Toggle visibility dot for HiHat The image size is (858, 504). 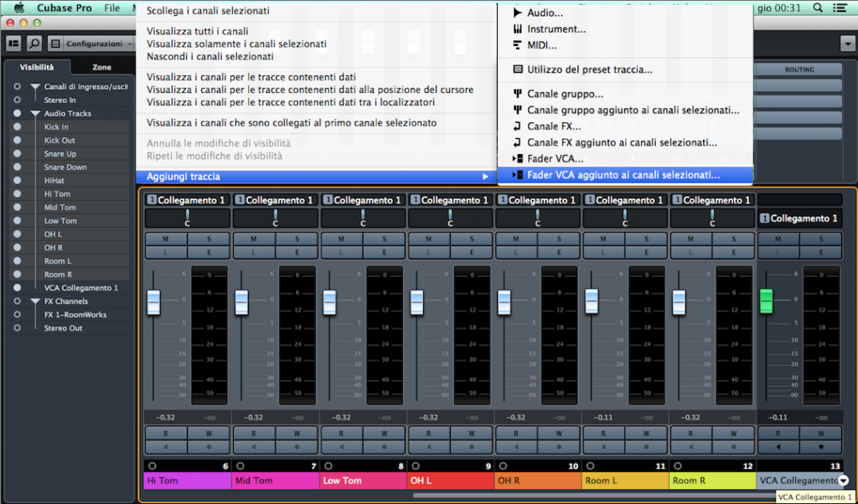[x=18, y=180]
